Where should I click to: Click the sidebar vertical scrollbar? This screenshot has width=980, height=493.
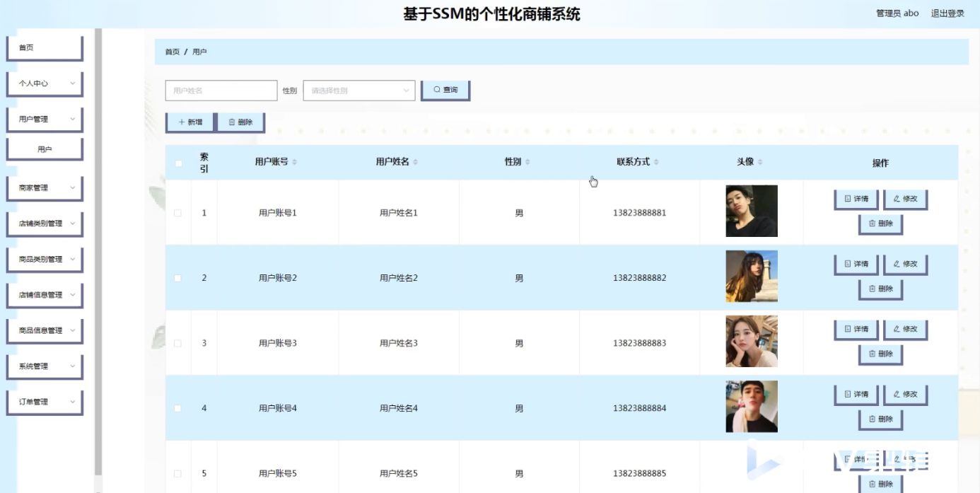98,251
